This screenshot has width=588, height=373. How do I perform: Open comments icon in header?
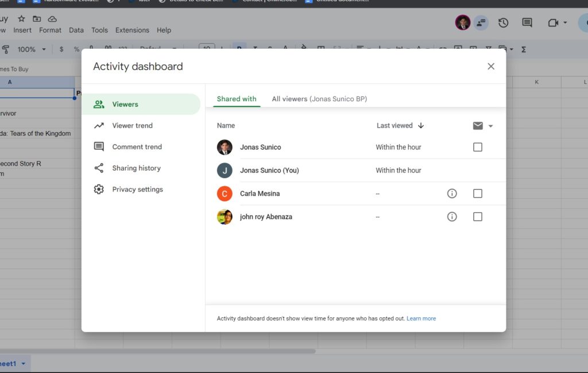[x=527, y=23]
